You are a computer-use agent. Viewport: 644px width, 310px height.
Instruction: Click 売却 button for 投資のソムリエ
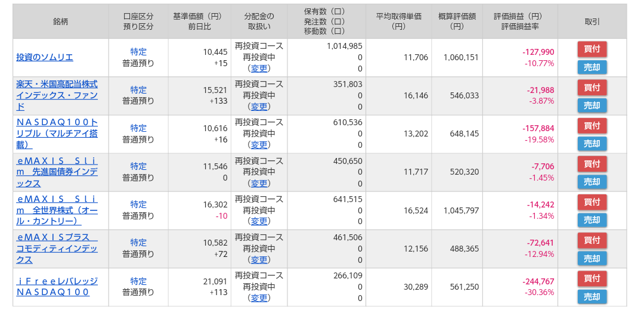click(592, 67)
